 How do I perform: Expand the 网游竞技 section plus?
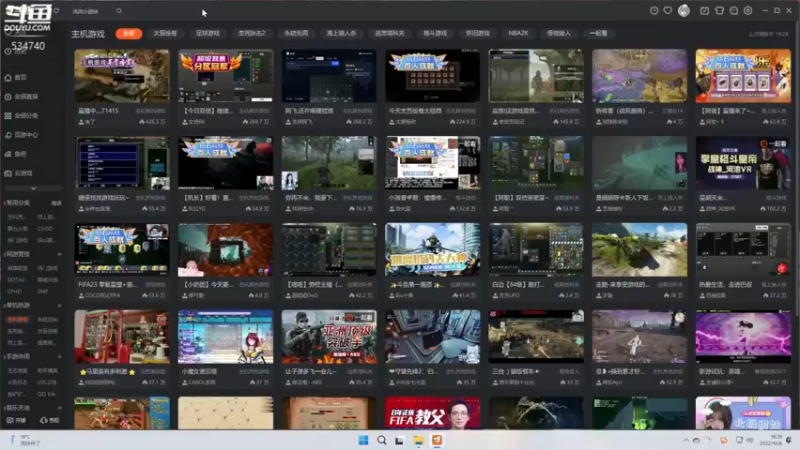click(59, 254)
